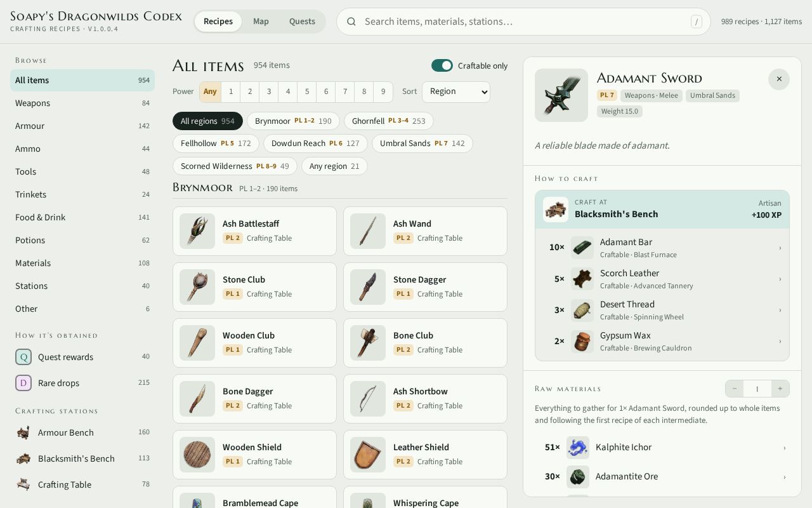The height and width of the screenshot is (508, 812).
Task: Browse the Weapons category
Action: [x=82, y=103]
